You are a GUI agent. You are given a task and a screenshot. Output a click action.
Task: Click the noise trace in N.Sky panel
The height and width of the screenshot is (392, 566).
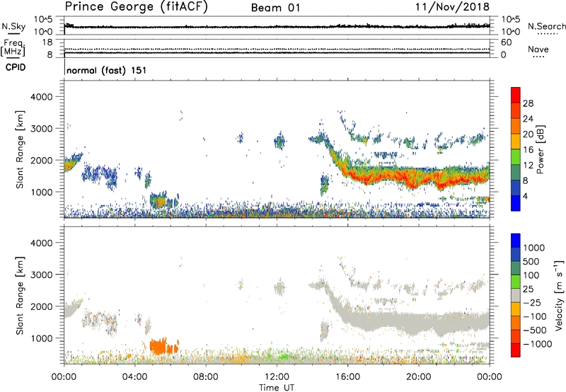click(277, 27)
